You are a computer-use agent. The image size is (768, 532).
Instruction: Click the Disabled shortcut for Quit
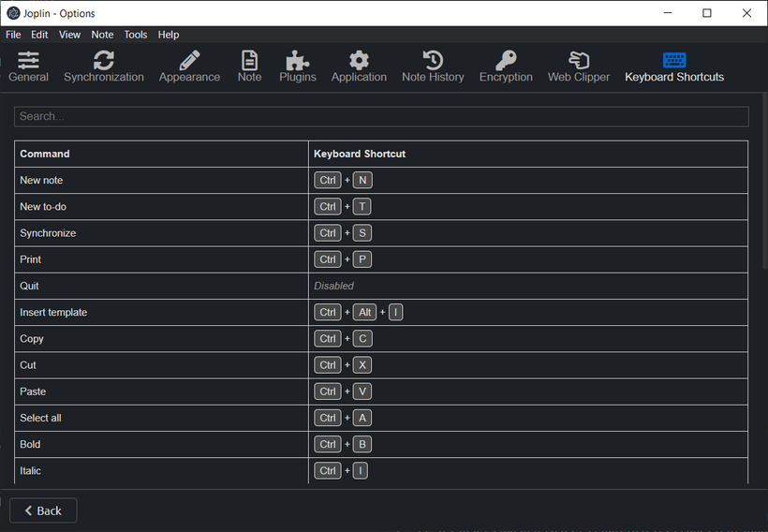click(x=333, y=286)
